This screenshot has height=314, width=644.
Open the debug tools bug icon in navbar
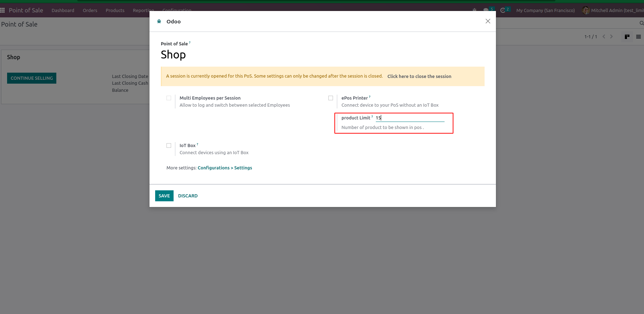474,10
